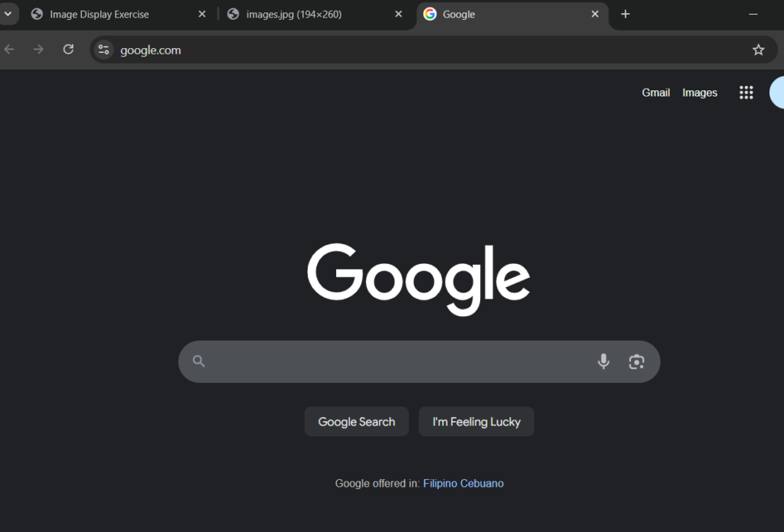Close the Image Display Exercise tab

(x=202, y=15)
